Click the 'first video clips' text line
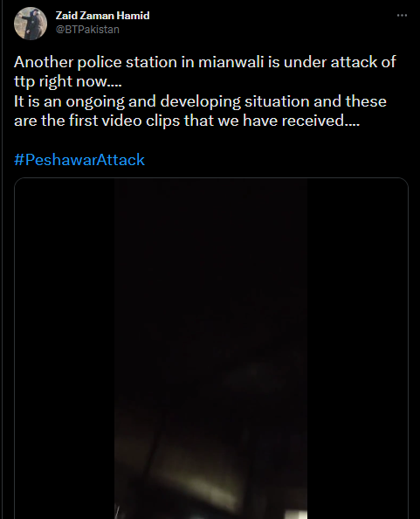 pyautogui.click(x=187, y=121)
